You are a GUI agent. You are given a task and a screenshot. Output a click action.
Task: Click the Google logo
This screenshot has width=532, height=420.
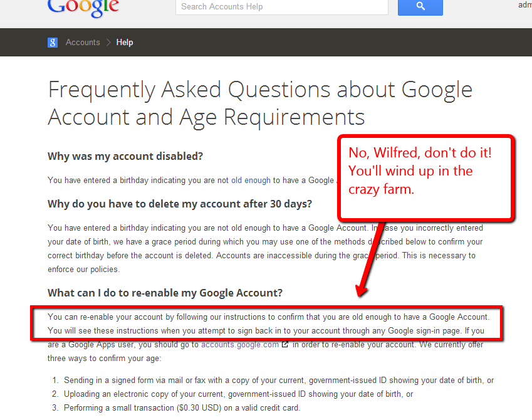(83, 8)
